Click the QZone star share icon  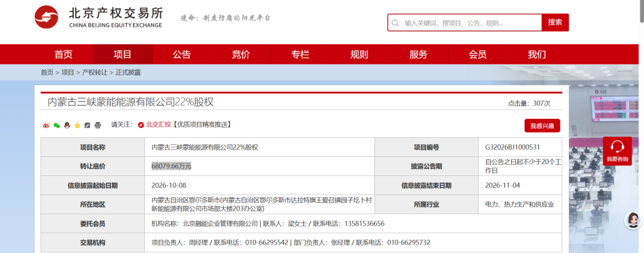[x=77, y=126]
